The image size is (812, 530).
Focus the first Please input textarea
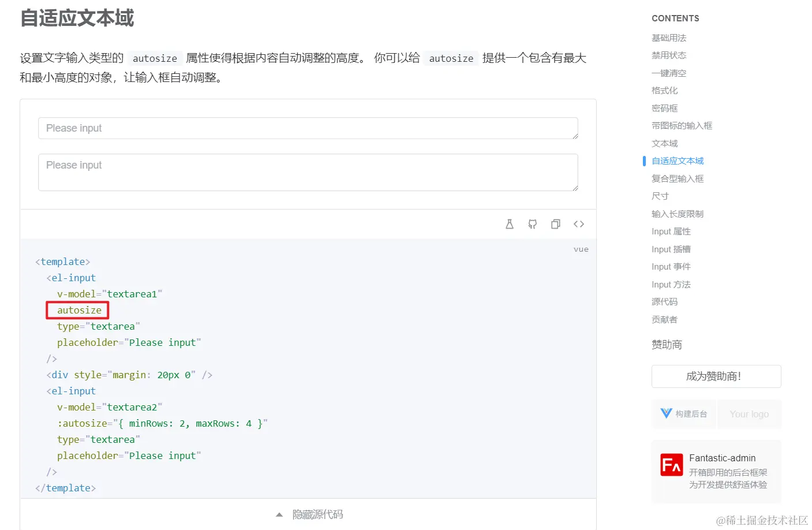pyautogui.click(x=308, y=128)
